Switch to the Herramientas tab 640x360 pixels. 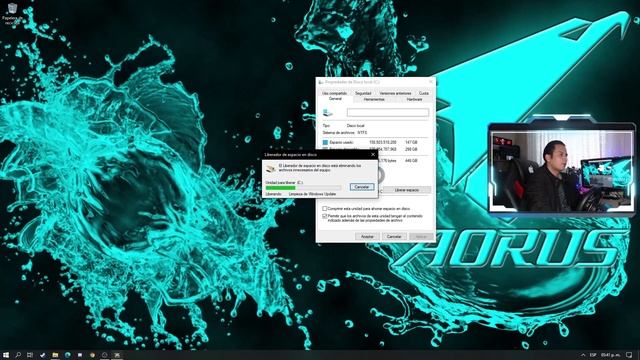374,99
